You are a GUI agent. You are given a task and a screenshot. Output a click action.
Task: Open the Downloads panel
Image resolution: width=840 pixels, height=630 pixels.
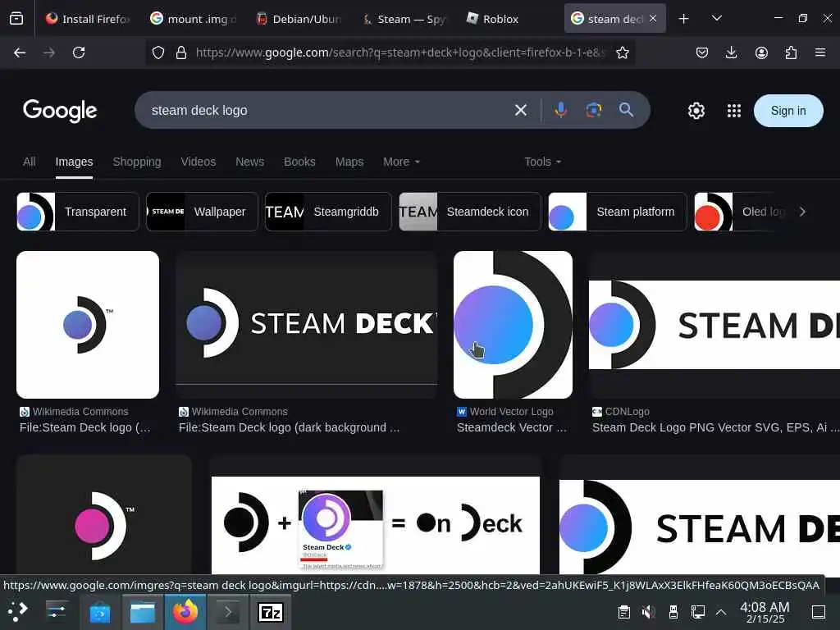click(731, 52)
